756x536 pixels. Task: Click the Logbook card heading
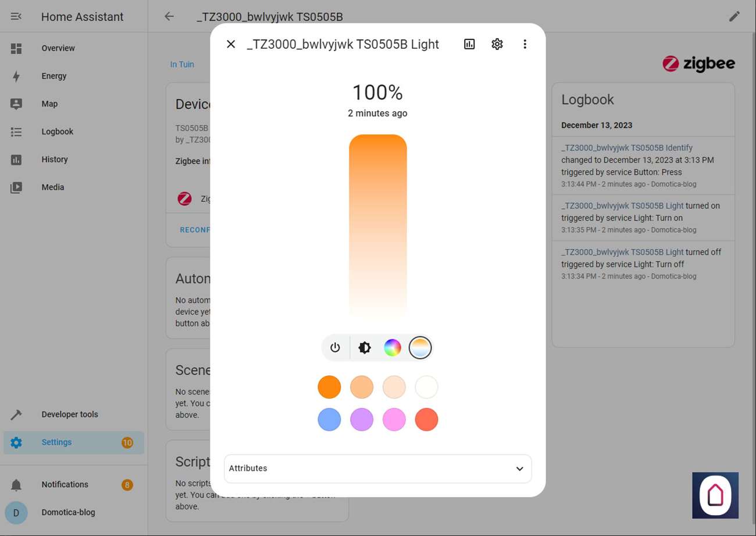pyautogui.click(x=587, y=100)
